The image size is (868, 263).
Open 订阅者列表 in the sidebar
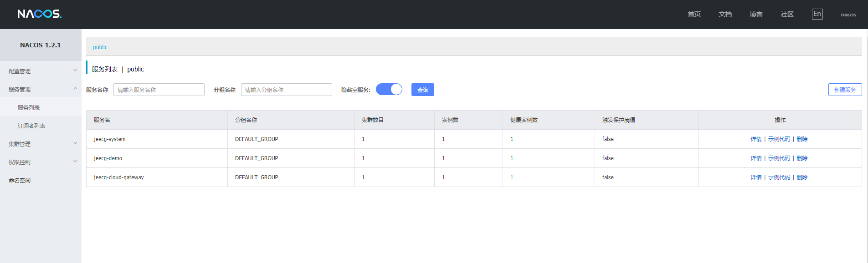coord(31,126)
